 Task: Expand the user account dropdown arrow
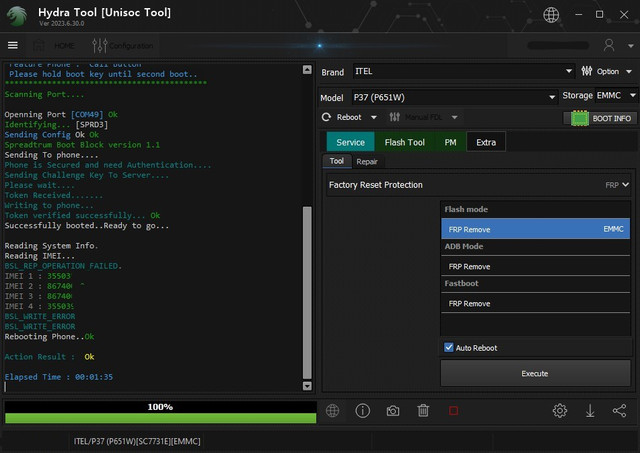click(x=631, y=46)
